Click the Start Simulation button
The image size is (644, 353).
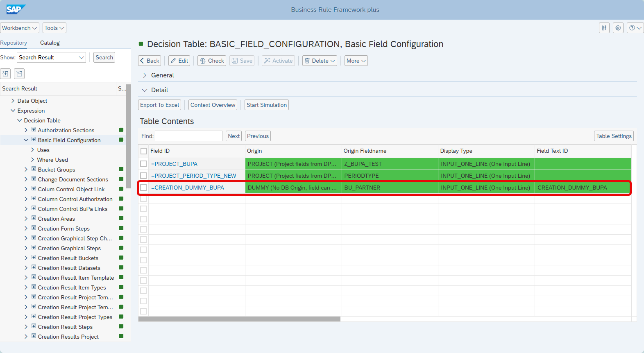click(267, 105)
